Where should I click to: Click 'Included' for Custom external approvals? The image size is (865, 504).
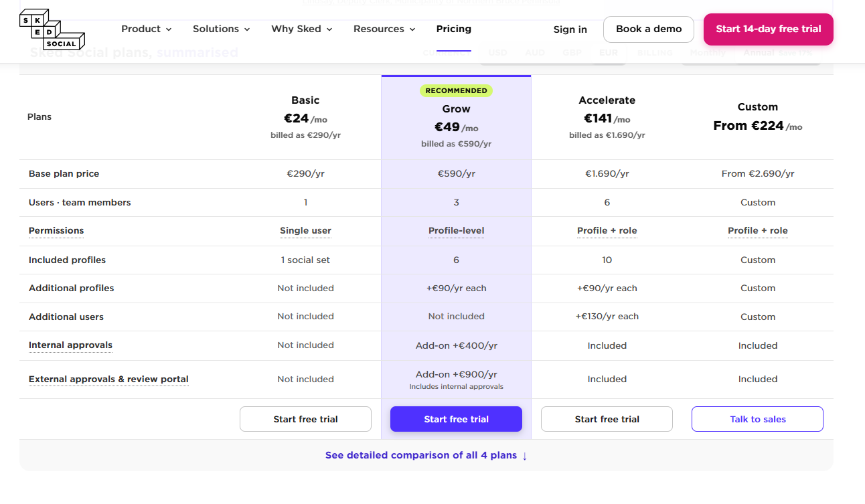click(757, 379)
